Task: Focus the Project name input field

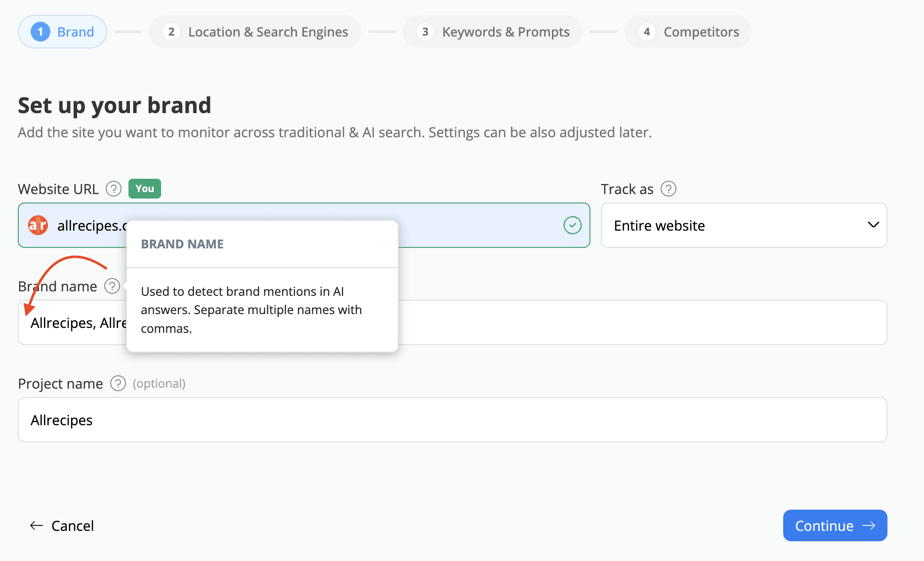Action: [x=453, y=420]
